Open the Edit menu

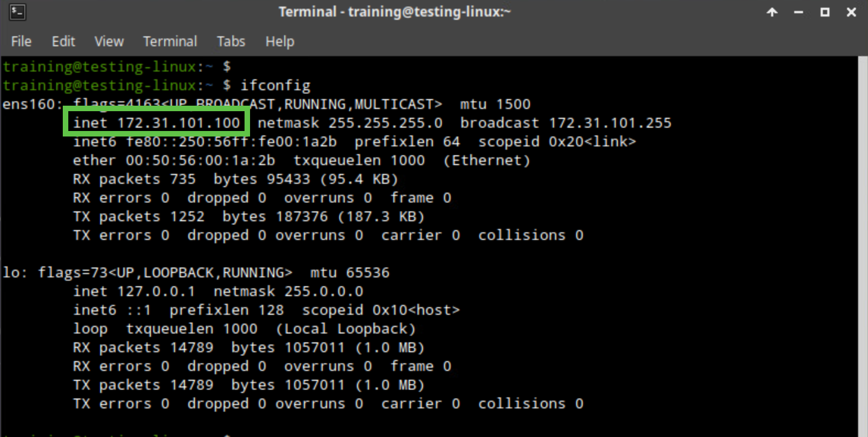point(63,41)
